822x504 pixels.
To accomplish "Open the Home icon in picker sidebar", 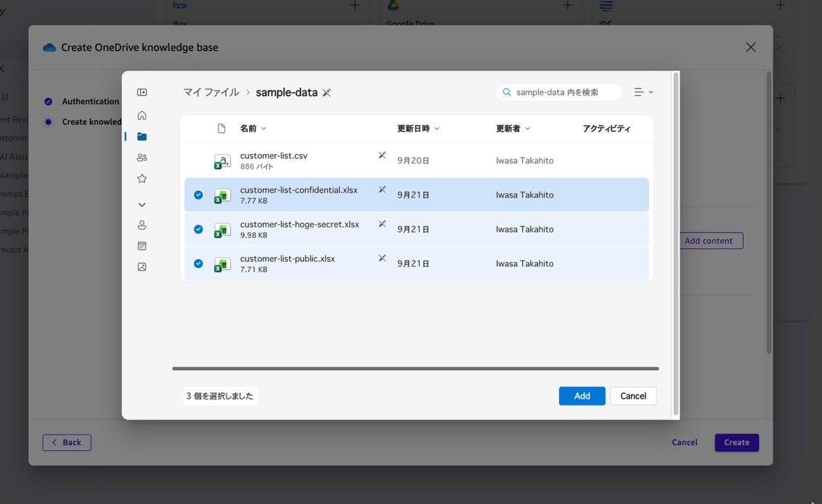I will 142,115.
